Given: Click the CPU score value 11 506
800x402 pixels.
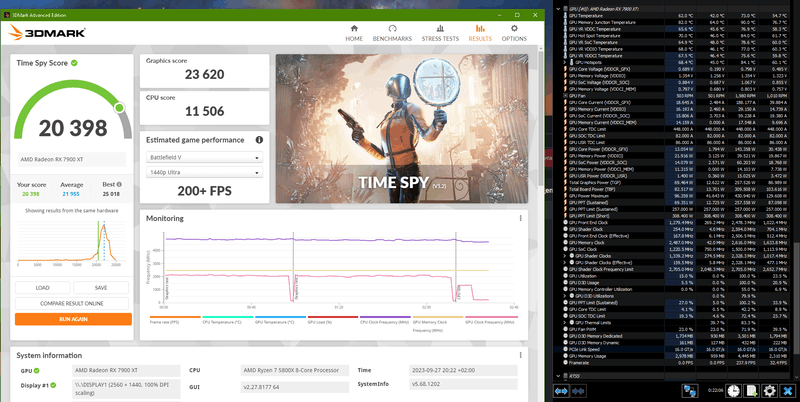Looking at the screenshot, I should tap(205, 111).
